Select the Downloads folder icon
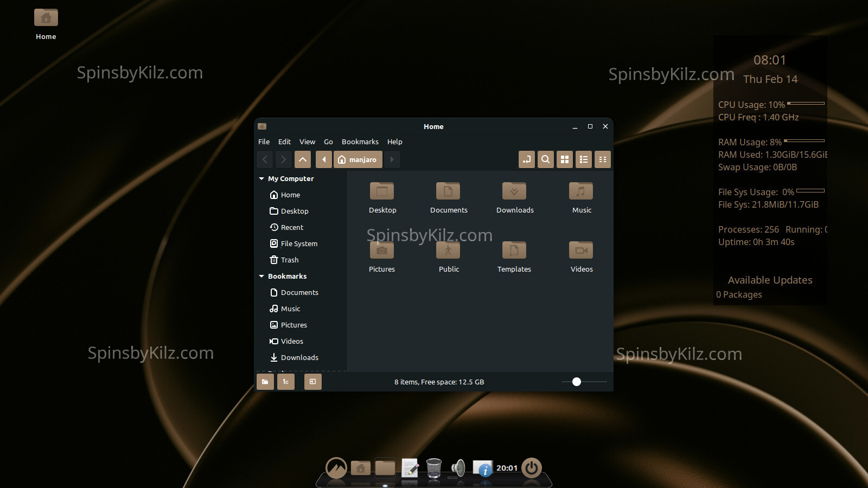This screenshot has width=868, height=488. point(514,192)
